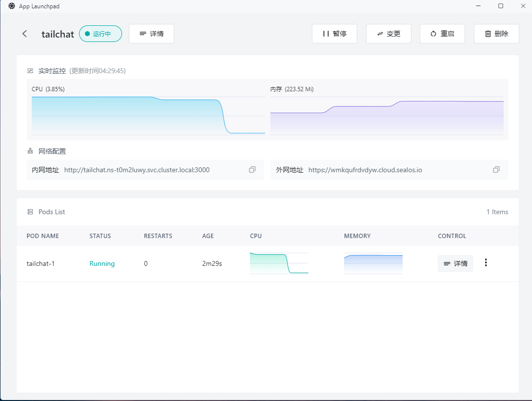The width and height of the screenshot is (532, 401).
Task: Click the memory (223.52 Mi) monitoring chart
Action: coord(387,116)
